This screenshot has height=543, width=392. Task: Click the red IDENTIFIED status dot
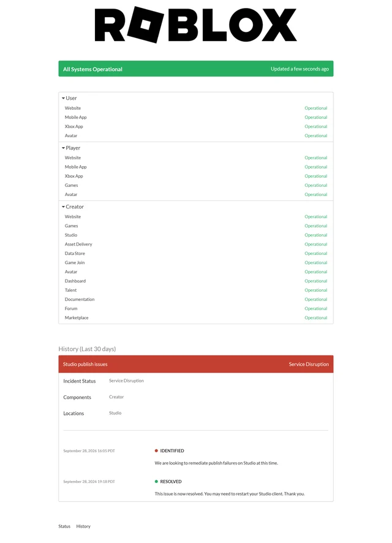click(x=156, y=451)
